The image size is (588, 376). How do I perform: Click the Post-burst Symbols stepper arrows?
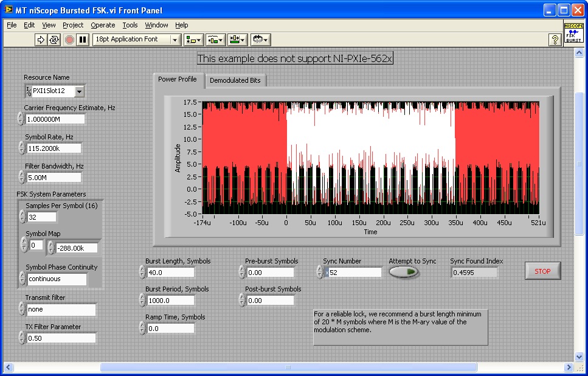pyautogui.click(x=242, y=300)
